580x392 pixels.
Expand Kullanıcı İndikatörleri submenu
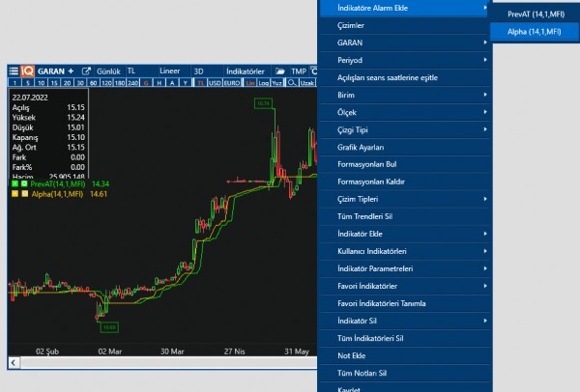[x=405, y=251]
